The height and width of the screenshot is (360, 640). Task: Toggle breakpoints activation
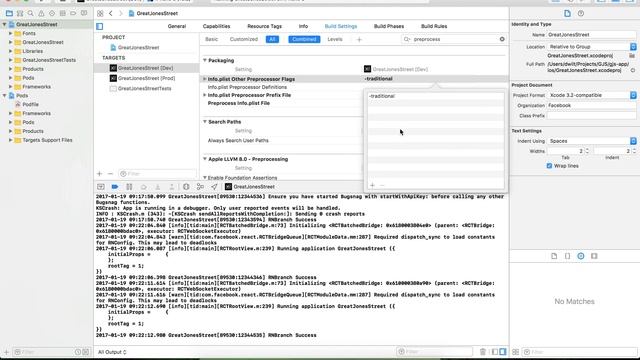pyautogui.click(x=115, y=187)
